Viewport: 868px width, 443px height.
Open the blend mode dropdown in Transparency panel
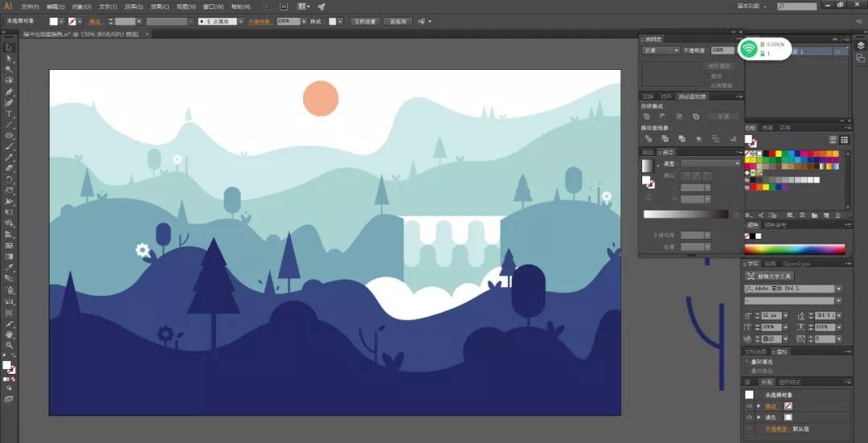(x=660, y=50)
